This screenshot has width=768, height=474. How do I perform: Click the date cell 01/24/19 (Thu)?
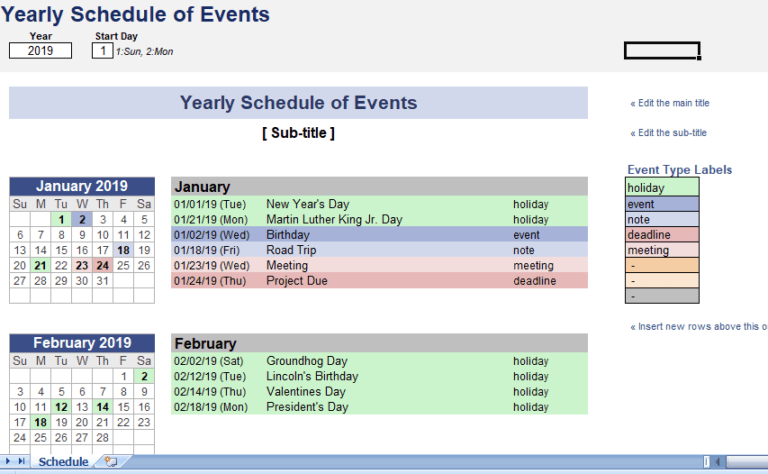[210, 281]
